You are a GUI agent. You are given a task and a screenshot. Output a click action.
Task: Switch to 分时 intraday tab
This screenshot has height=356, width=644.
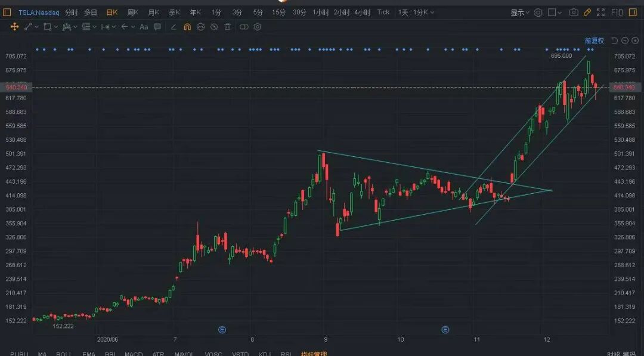tap(71, 13)
